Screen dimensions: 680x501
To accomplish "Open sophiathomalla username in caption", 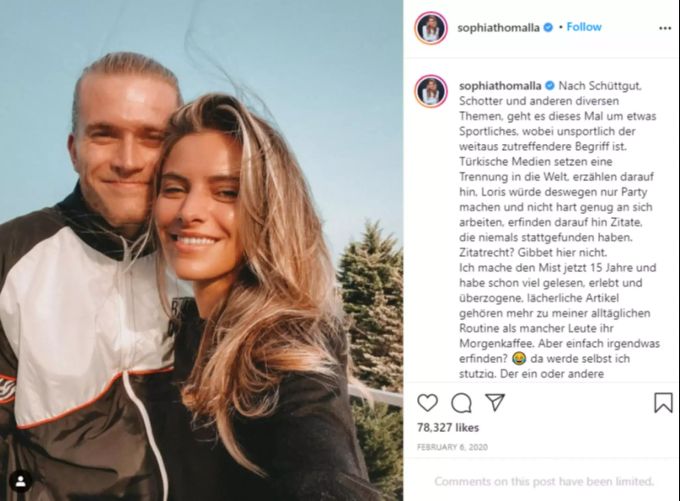I will click(500, 86).
